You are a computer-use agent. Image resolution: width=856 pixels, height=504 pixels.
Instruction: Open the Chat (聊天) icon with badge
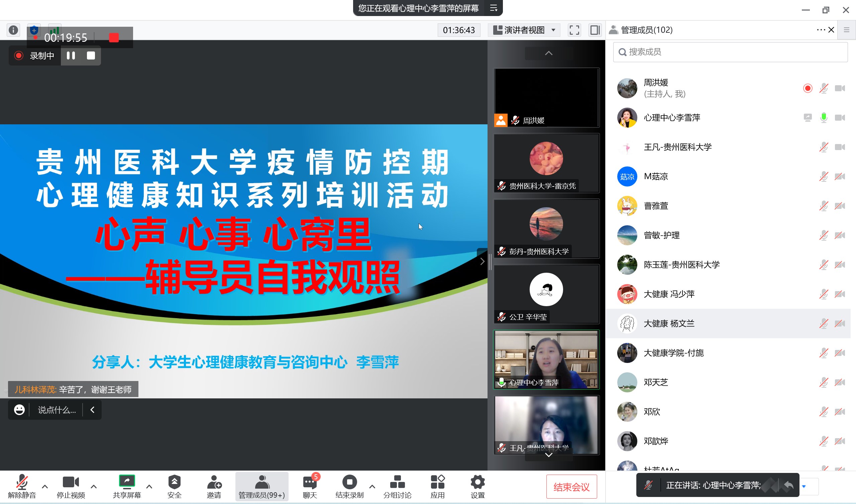pos(309,482)
